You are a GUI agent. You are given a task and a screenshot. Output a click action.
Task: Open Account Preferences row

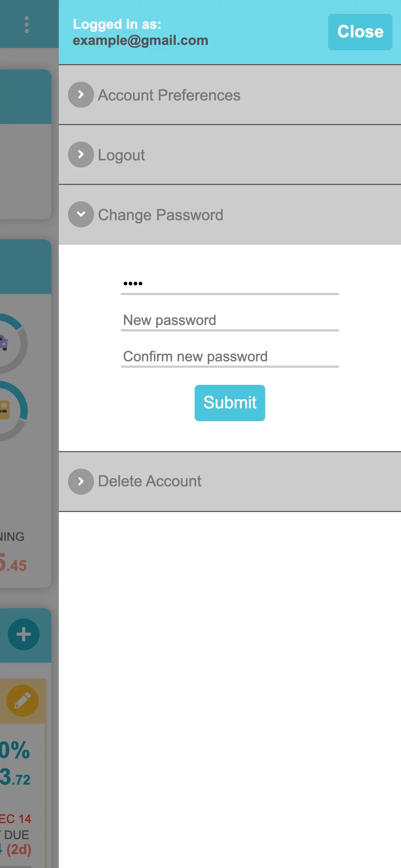pyautogui.click(x=230, y=95)
